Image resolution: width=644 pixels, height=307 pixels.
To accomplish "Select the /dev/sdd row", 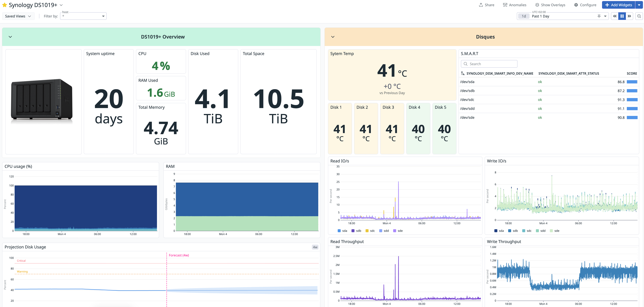I will 548,108.
